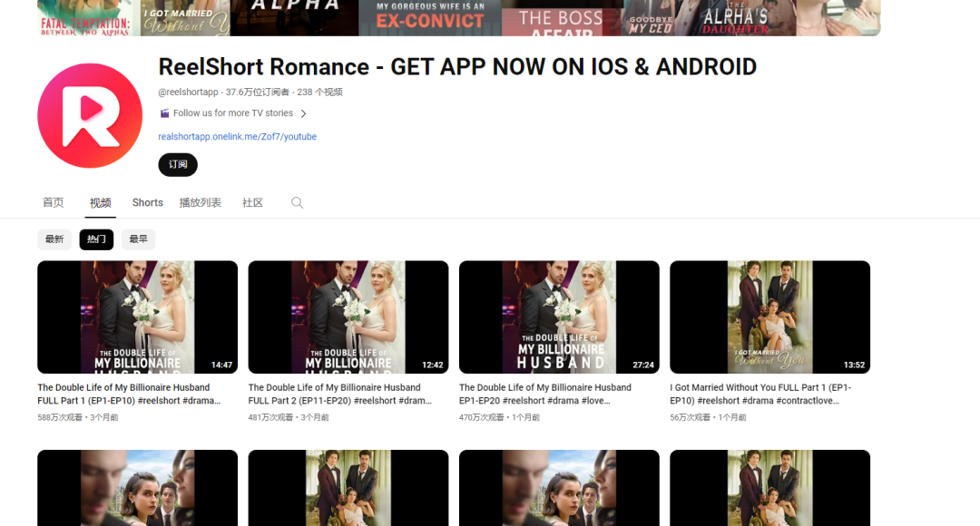
Task: Open the channel search magnifier icon
Action: (x=298, y=202)
